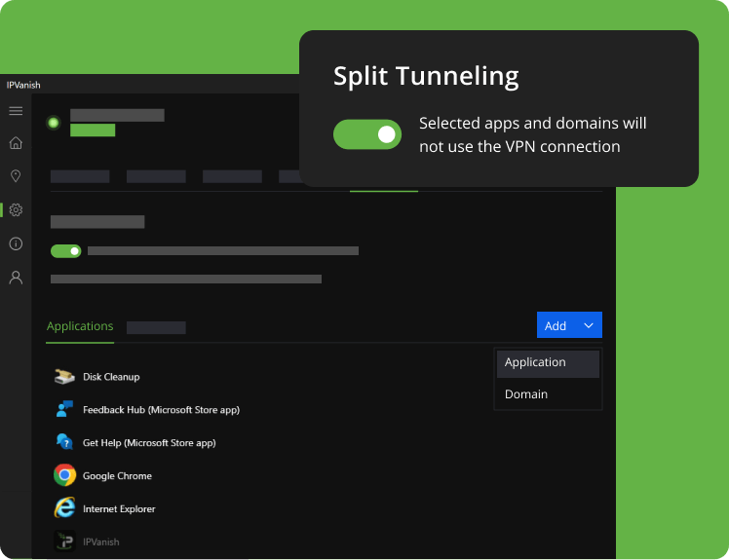
Task: Choose Domain from the Add menu
Action: (526, 394)
